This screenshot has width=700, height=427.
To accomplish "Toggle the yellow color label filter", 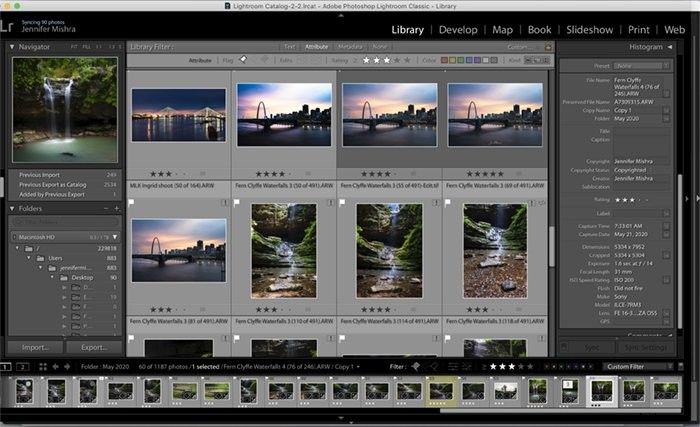I will [x=452, y=60].
